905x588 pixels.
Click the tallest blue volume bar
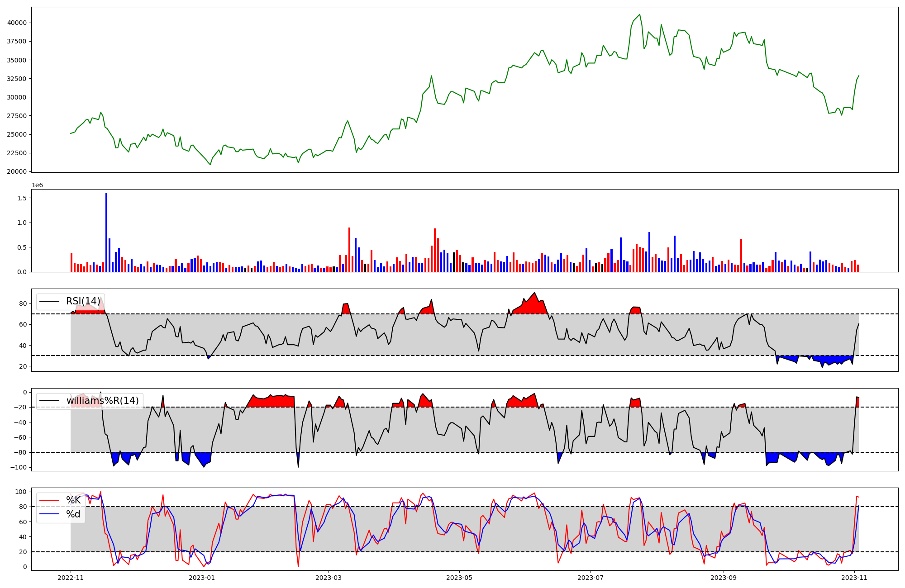(x=106, y=233)
